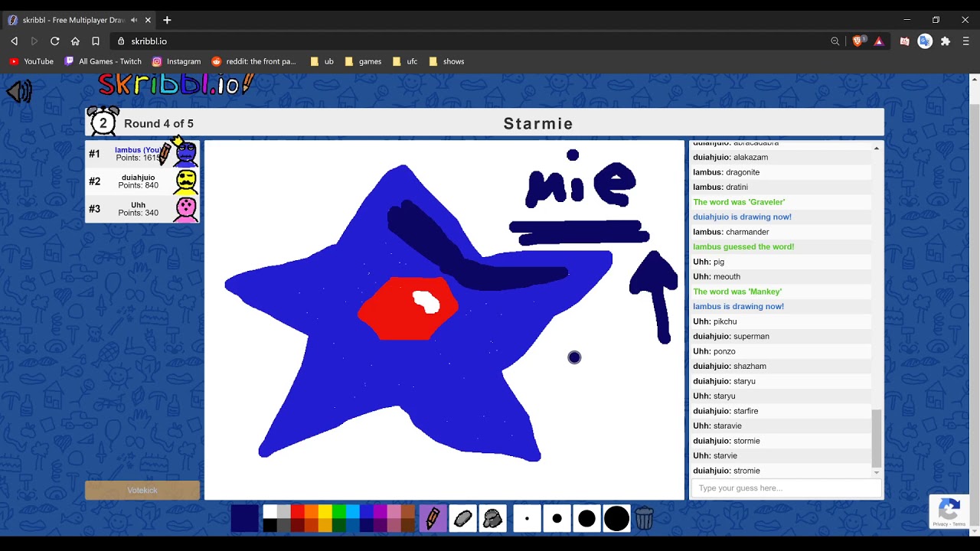980x551 pixels.
Task: Open the YouTube bookmark
Action: point(31,61)
